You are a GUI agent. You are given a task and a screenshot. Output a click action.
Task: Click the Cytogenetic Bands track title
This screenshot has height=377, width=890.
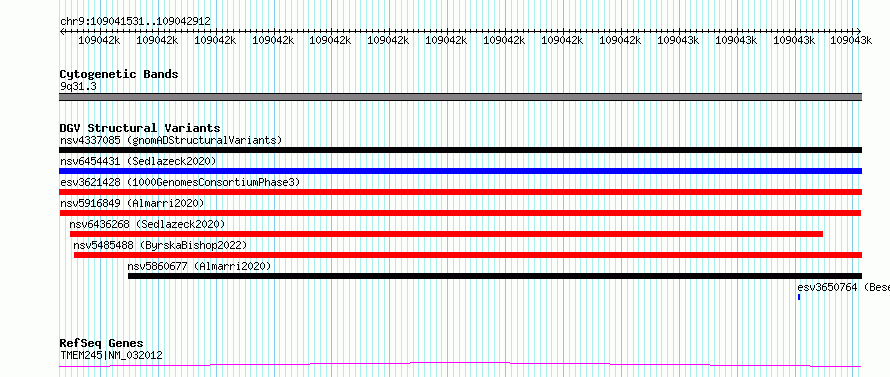(119, 74)
